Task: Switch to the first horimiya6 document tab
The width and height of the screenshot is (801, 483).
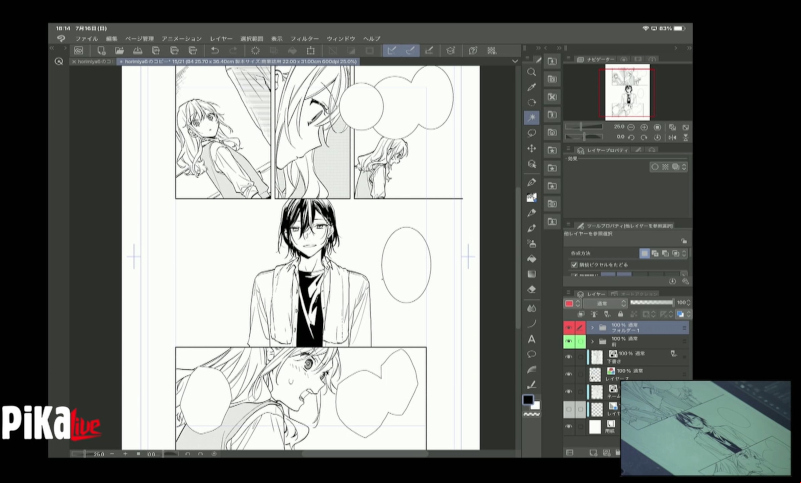Action: (93, 61)
